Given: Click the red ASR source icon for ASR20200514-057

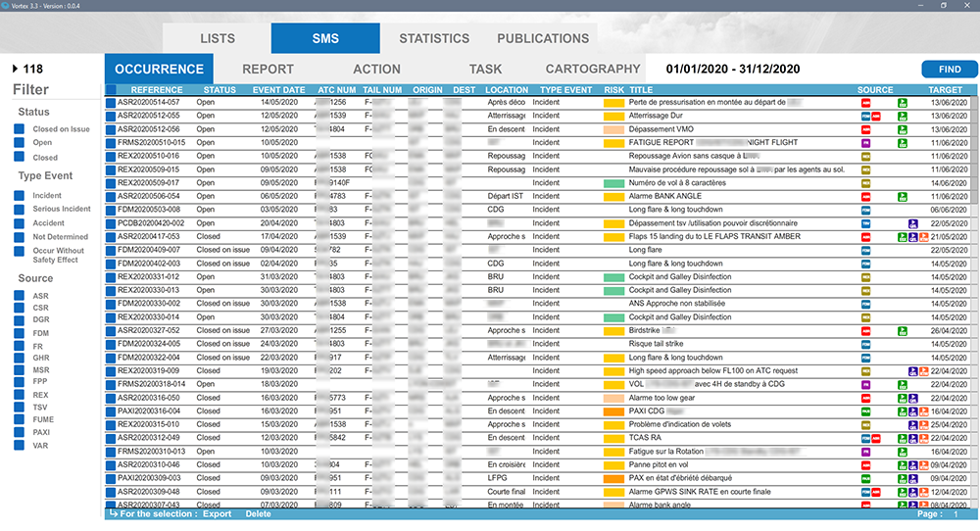Looking at the screenshot, I should click(865, 102).
